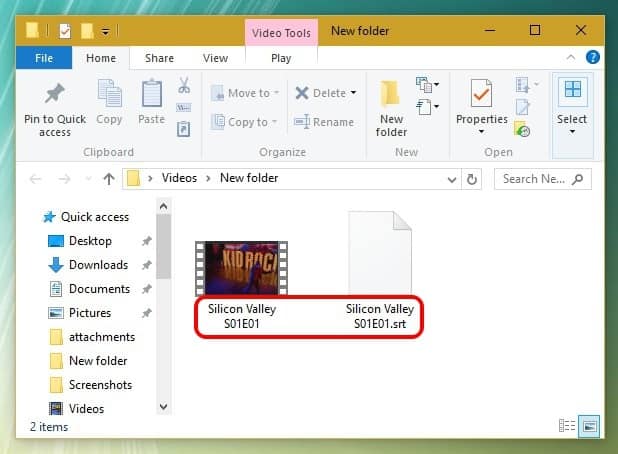
Task: Click the Paste clipboard icon
Action: (152, 93)
